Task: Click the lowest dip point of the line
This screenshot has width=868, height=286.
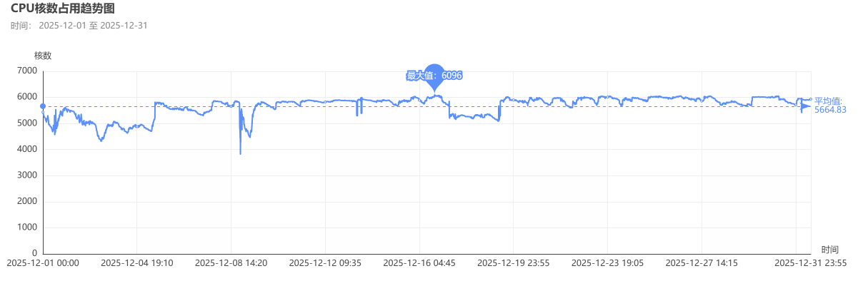Action: point(240,153)
